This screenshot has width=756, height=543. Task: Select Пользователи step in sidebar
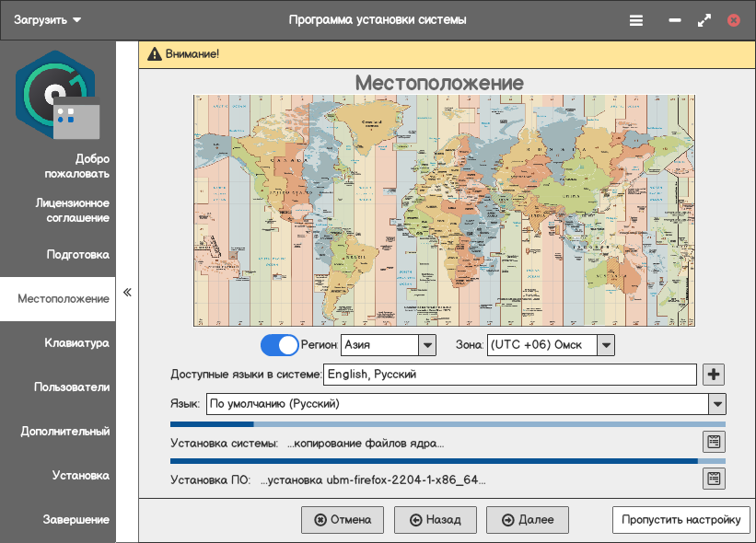pos(72,387)
